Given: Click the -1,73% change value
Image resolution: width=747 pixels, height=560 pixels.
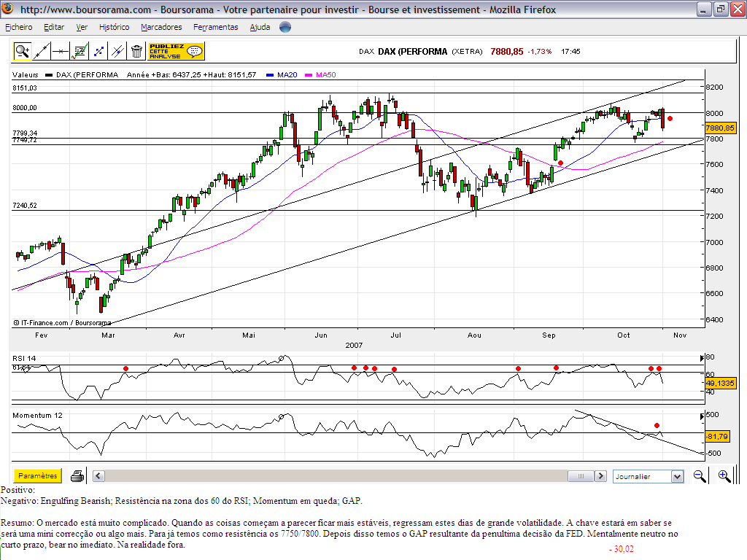Looking at the screenshot, I should coord(539,52).
